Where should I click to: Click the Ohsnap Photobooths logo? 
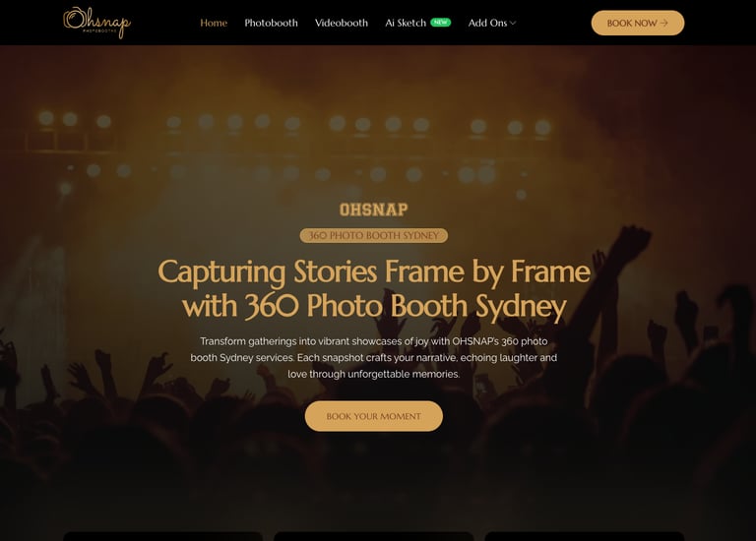tap(96, 23)
